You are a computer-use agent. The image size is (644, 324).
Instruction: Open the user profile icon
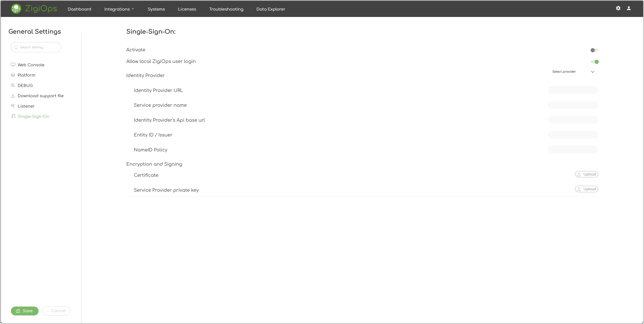629,8
